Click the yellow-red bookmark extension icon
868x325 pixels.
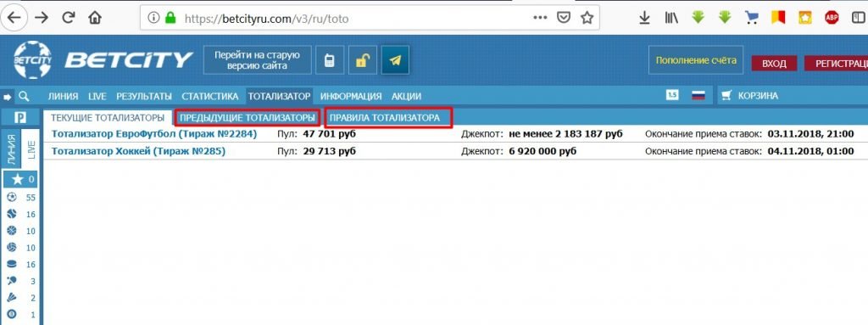(778, 18)
